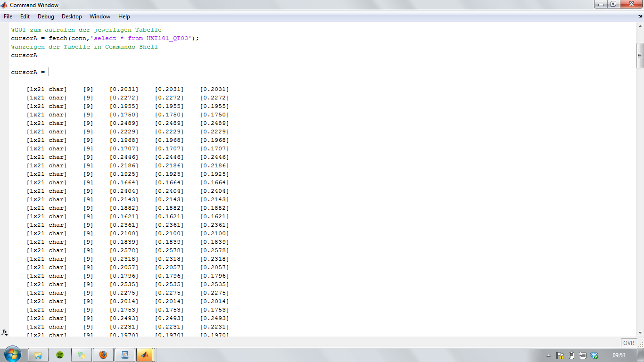This screenshot has width=644, height=362.
Task: Open Firefox from the taskbar
Action: [x=103, y=355]
